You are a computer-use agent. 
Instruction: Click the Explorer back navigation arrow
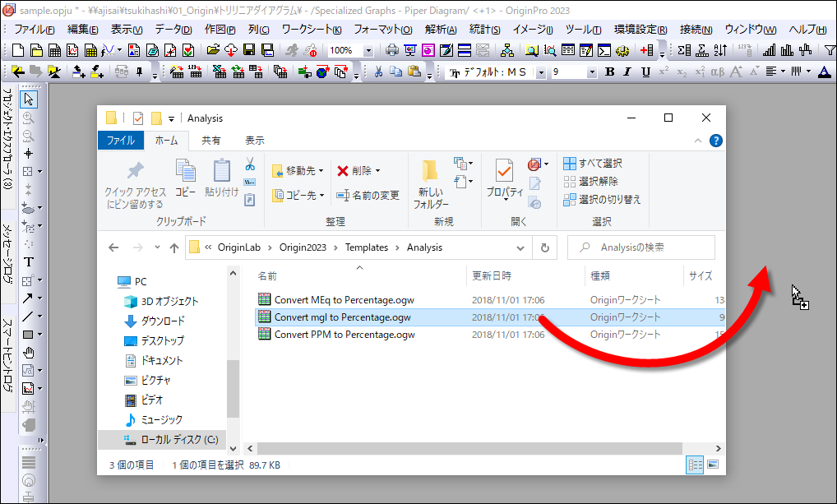click(113, 247)
